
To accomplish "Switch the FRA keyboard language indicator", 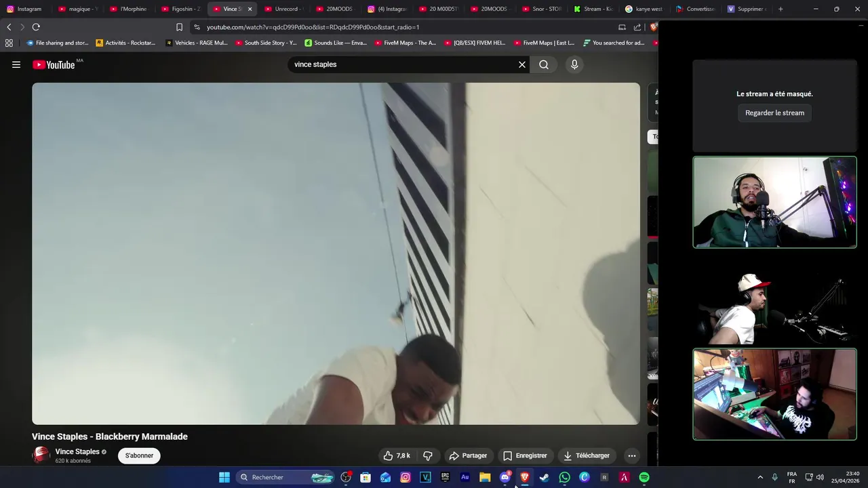I will coord(792,477).
